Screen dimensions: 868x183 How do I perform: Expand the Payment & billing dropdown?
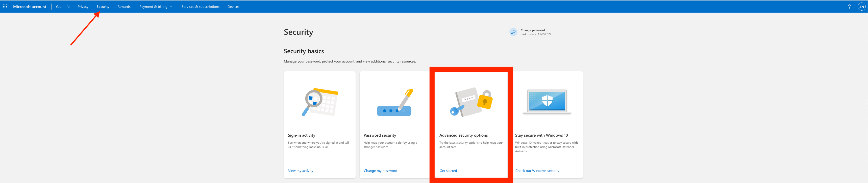[156, 6]
